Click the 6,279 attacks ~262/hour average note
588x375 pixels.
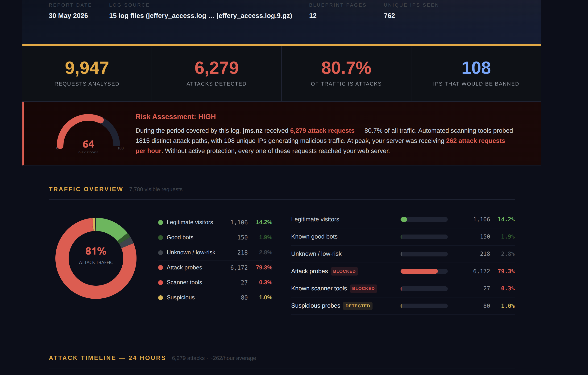pos(214,358)
